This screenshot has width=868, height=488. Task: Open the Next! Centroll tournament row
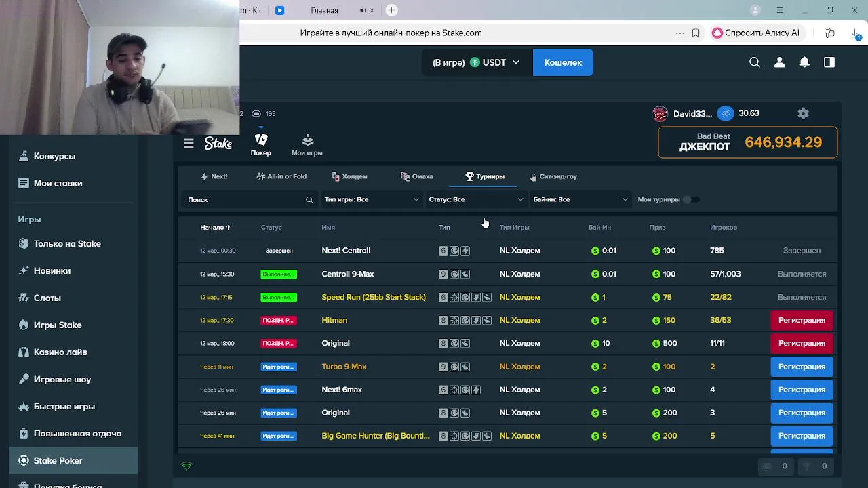point(507,251)
